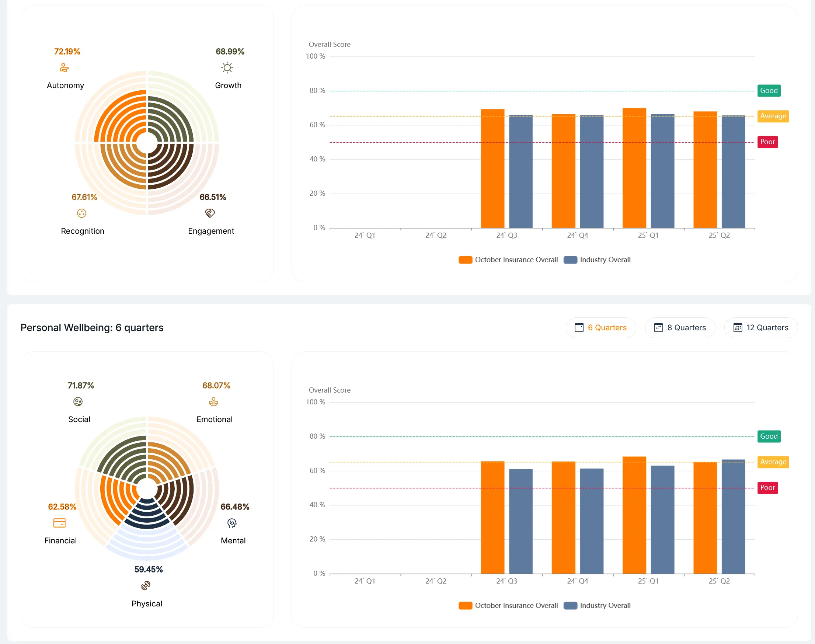Click the Mental head icon
The height and width of the screenshot is (644, 815).
[232, 523]
